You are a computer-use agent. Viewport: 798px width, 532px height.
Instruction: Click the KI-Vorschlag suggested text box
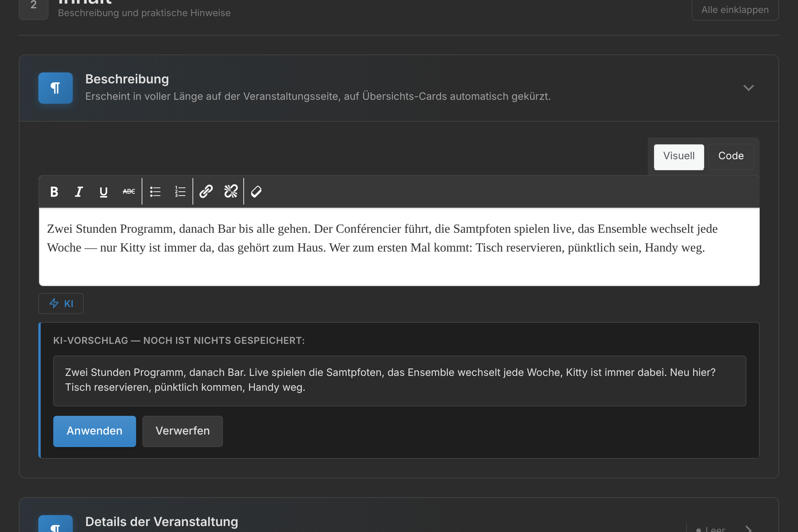399,381
